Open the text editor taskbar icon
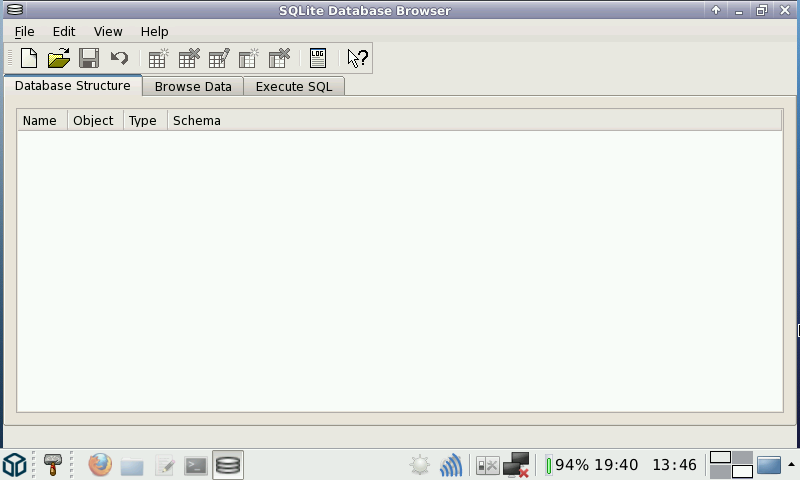The image size is (800, 480). point(164,465)
